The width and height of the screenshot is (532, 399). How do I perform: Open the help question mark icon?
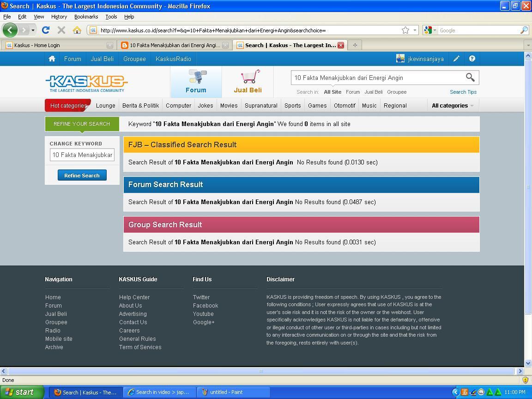point(472,59)
